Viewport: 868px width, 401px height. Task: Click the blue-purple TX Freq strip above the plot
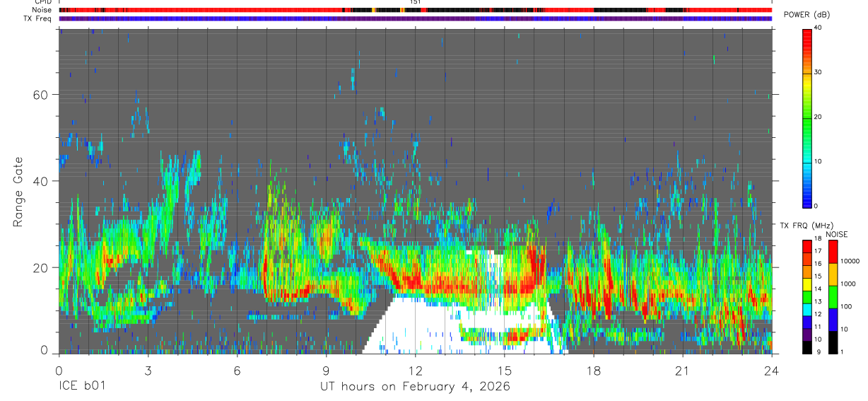point(415,18)
